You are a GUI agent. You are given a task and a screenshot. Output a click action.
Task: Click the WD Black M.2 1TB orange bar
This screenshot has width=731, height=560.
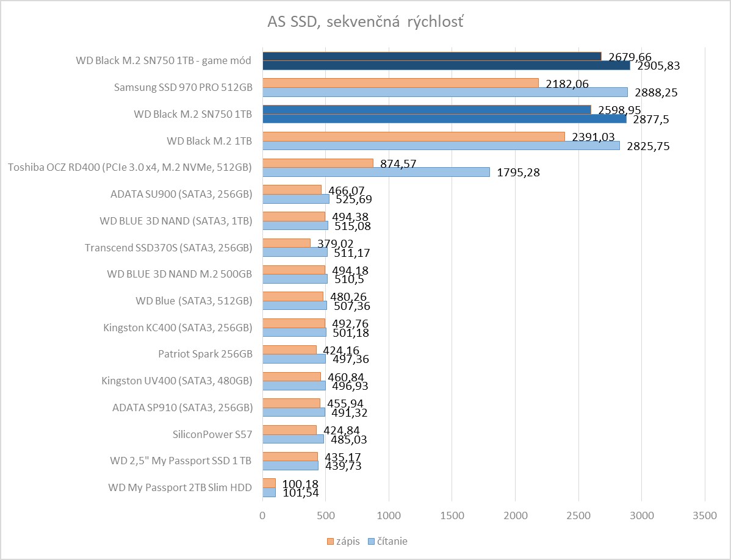tap(414, 137)
